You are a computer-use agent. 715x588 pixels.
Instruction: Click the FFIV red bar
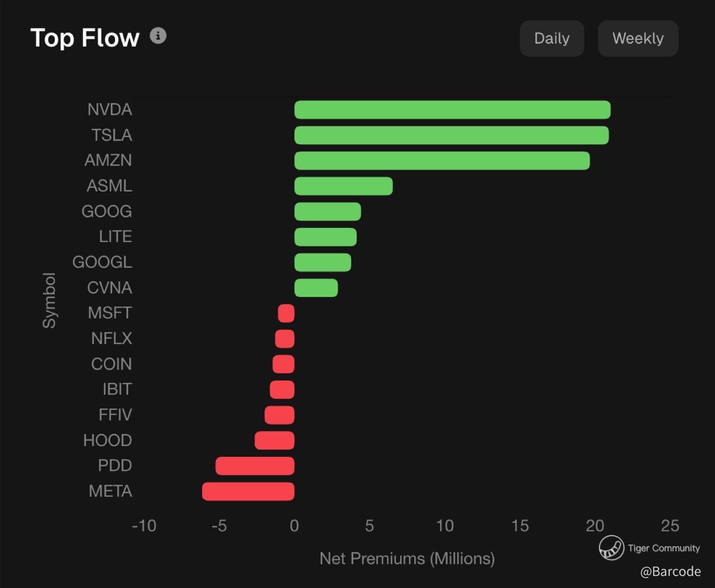279,415
